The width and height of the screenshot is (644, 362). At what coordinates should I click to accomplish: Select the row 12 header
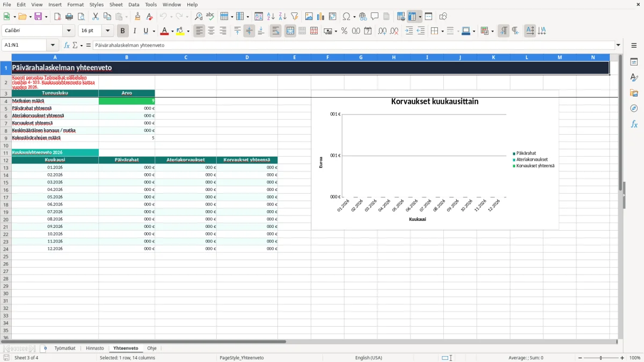(x=6, y=160)
